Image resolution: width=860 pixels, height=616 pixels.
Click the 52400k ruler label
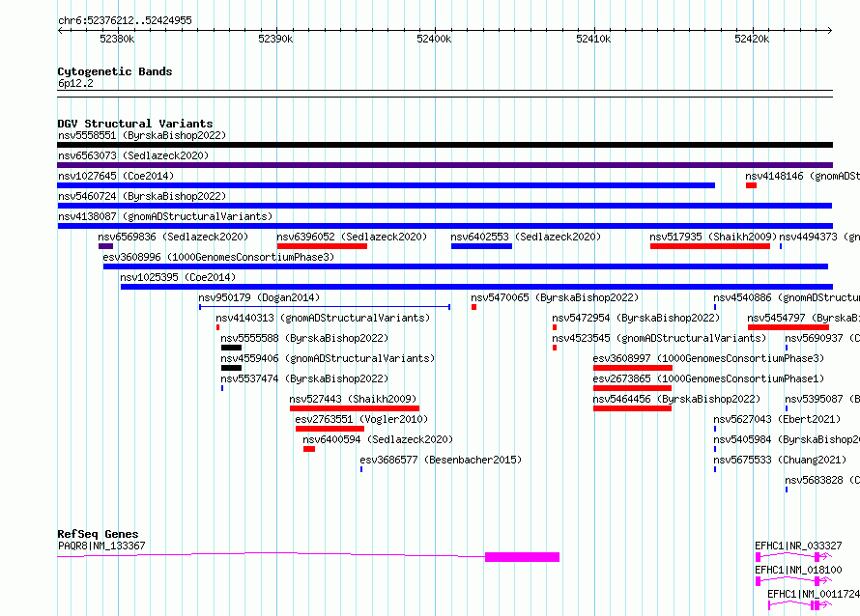[434, 39]
